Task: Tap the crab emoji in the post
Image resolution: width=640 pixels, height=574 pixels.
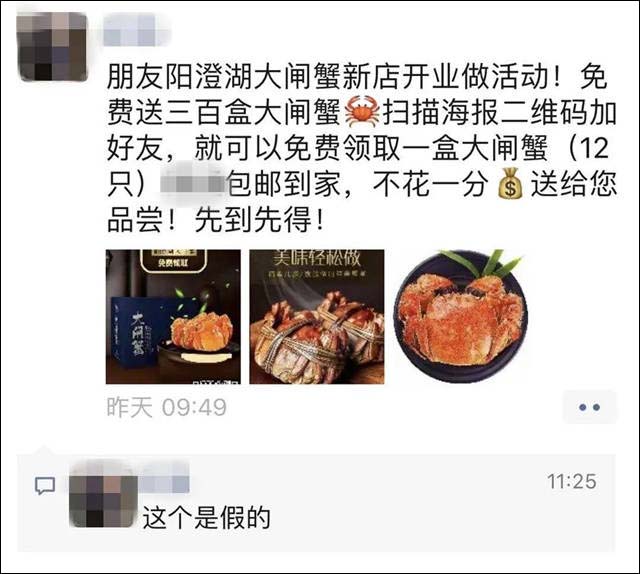Action: point(362,111)
